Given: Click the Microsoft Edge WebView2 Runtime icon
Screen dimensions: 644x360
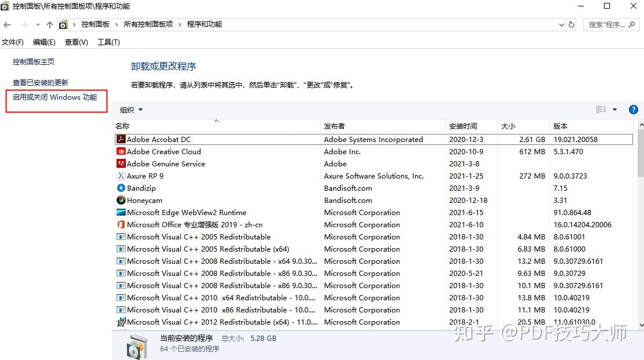Looking at the screenshot, I should tap(121, 213).
